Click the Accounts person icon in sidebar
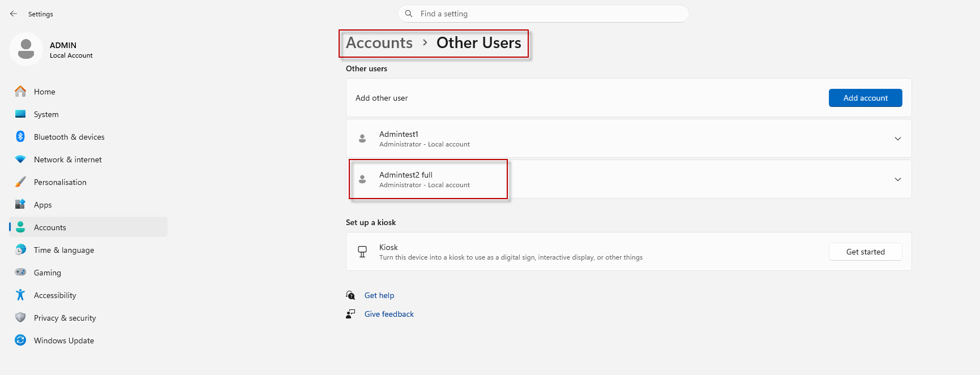This screenshot has height=375, width=980. (20, 227)
